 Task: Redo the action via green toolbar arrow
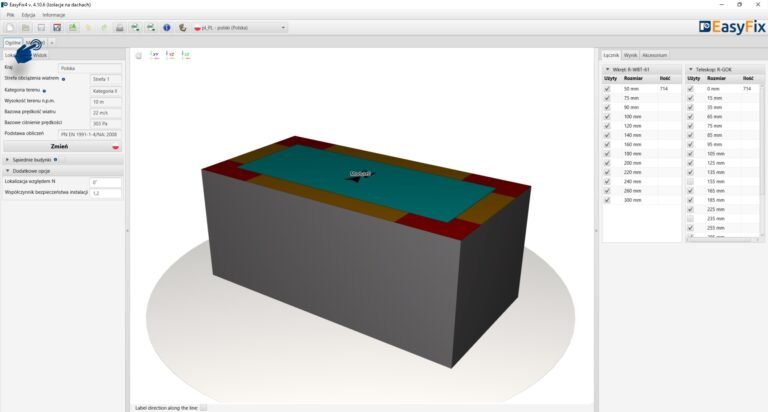coord(104,28)
